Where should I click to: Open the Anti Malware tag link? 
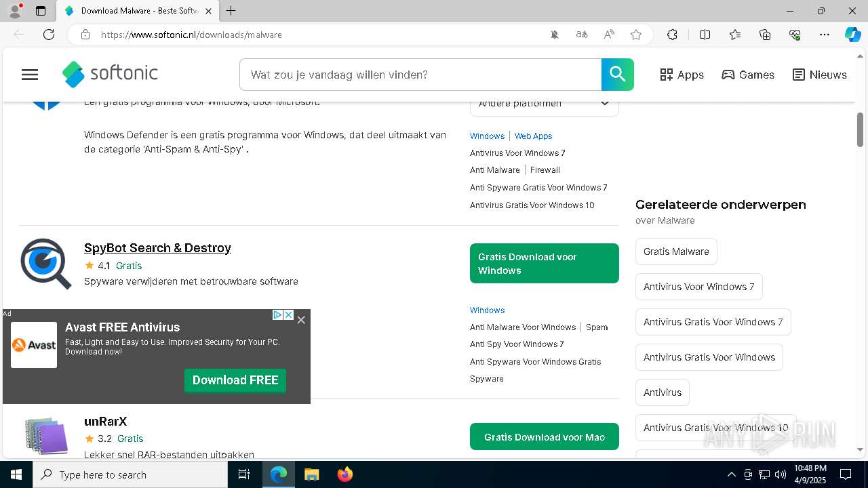click(x=495, y=170)
